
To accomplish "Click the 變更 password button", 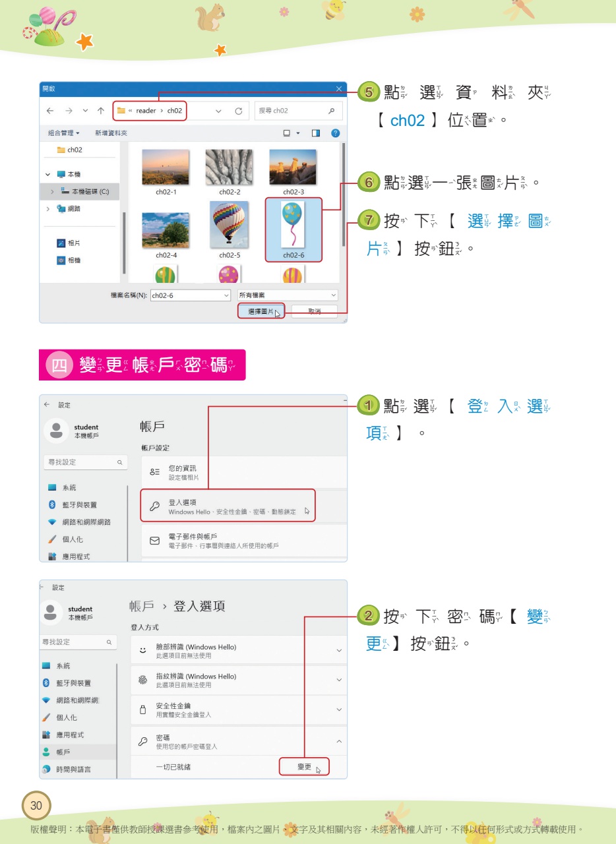I will (x=304, y=767).
